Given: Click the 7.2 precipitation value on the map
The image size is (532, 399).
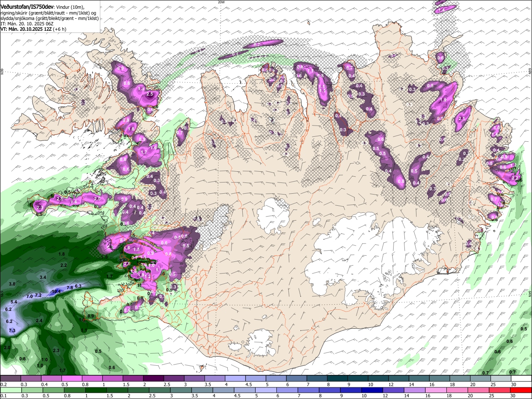Looking at the screenshot, I should click(38, 295).
